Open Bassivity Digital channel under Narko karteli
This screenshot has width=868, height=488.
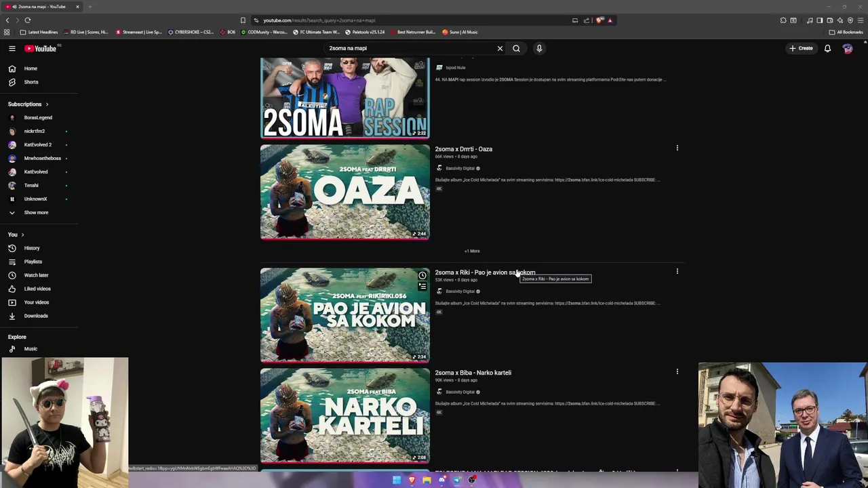[x=460, y=392]
